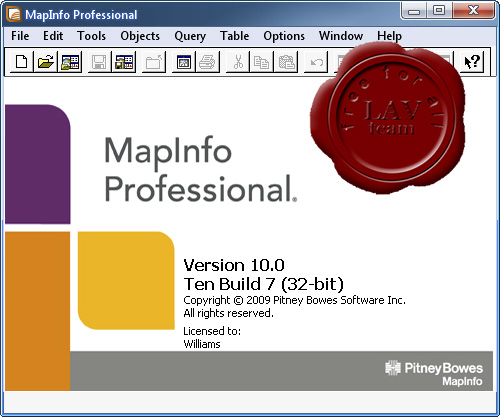Open the Window menu

pos(341,36)
